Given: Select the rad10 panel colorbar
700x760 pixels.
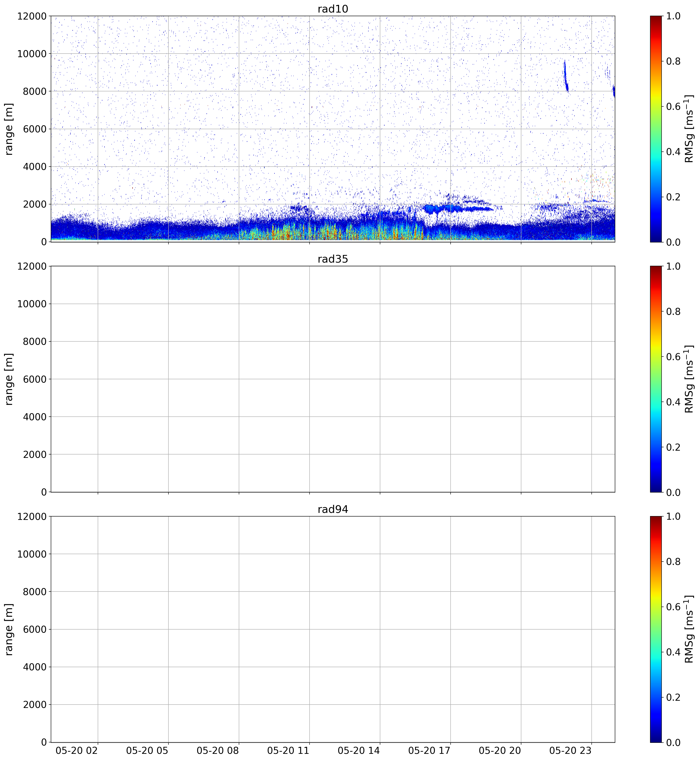Looking at the screenshot, I should click(656, 129).
